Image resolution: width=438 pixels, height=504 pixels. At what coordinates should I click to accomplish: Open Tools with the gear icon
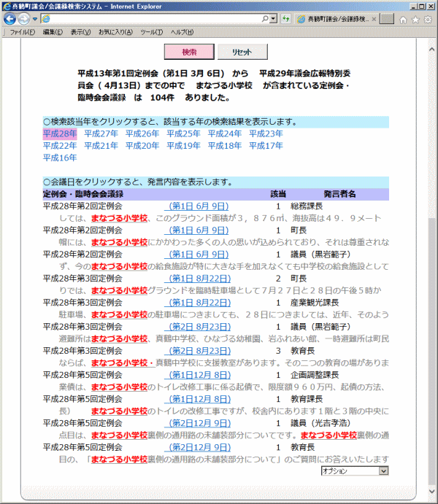pos(428,20)
